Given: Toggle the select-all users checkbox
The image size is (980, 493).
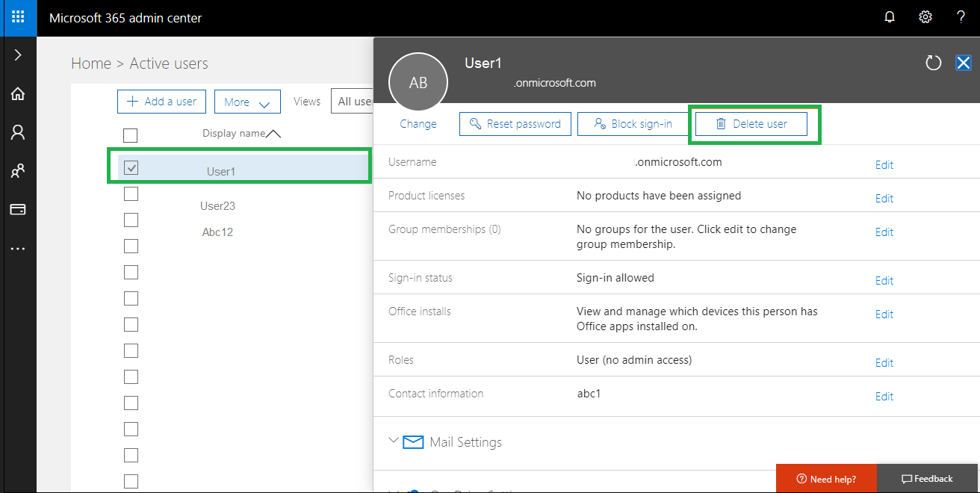Looking at the screenshot, I should click(131, 135).
